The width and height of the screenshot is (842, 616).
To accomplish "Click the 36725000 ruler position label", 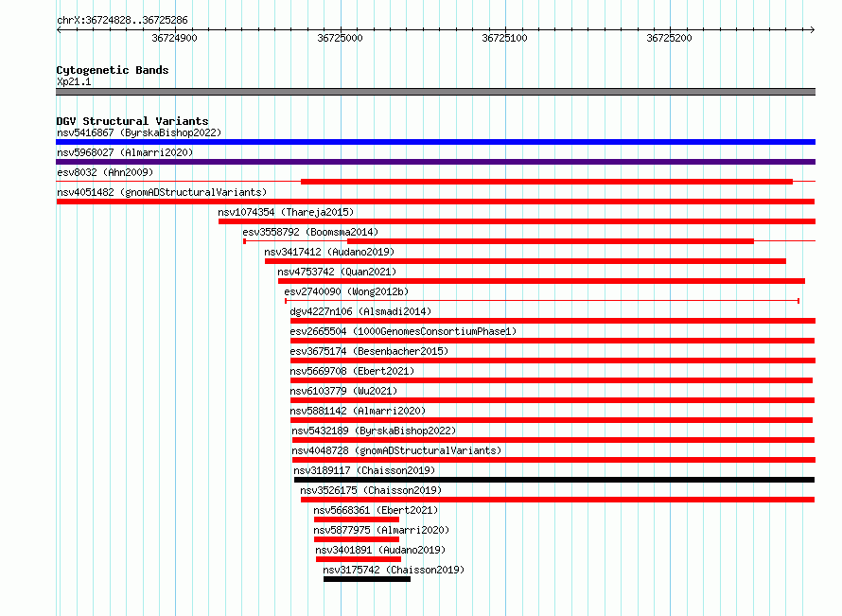I will (x=340, y=38).
